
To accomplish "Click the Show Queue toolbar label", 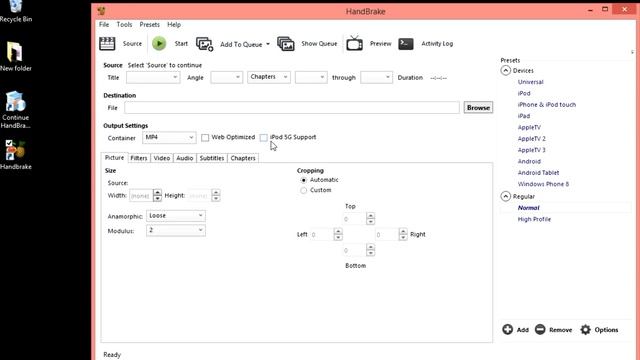I will point(319,44).
